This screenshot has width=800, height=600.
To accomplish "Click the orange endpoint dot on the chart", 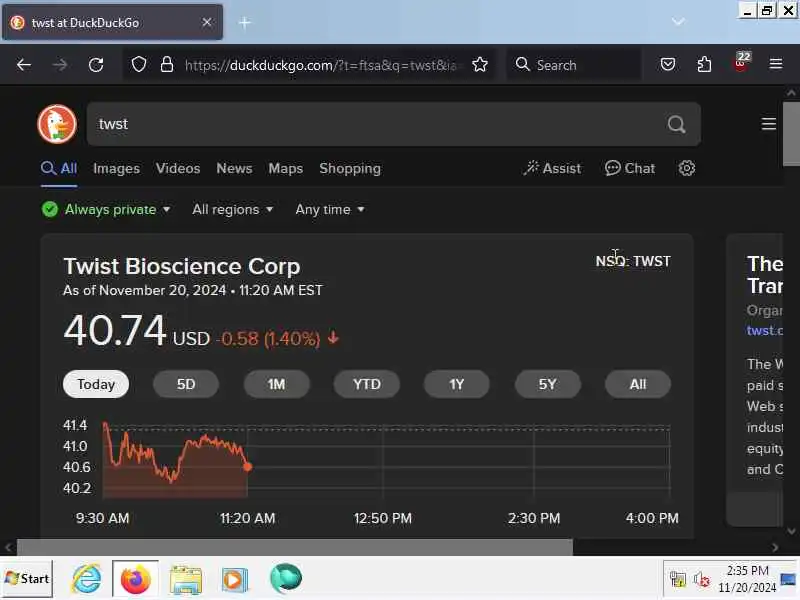I will (x=248, y=466).
